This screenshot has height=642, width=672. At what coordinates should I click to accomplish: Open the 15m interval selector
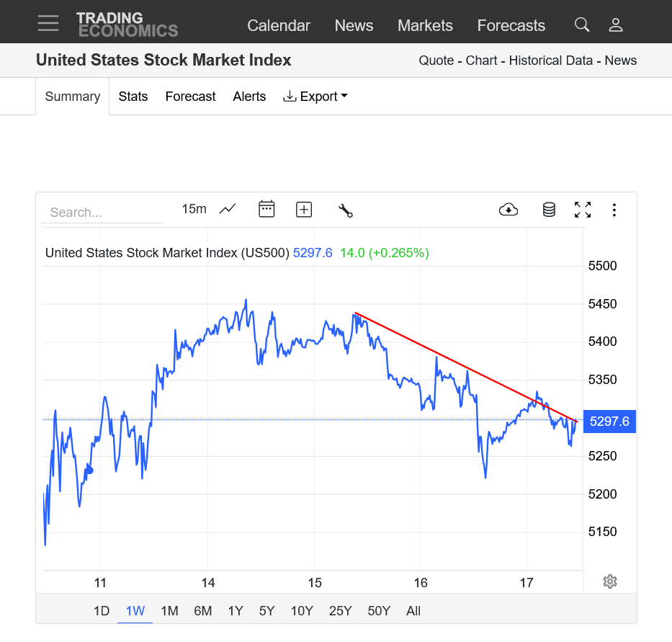click(194, 209)
